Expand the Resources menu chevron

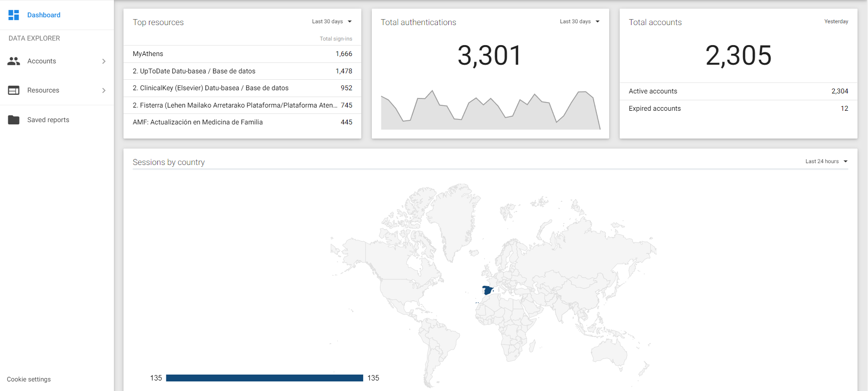pyautogui.click(x=104, y=90)
